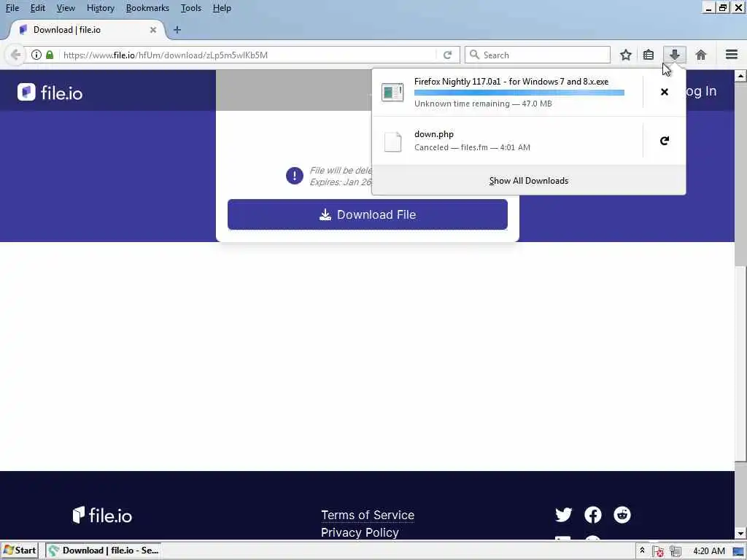Screen dimensions: 747x560
Task: Open the Bookmarks menu
Action: [x=147, y=8]
